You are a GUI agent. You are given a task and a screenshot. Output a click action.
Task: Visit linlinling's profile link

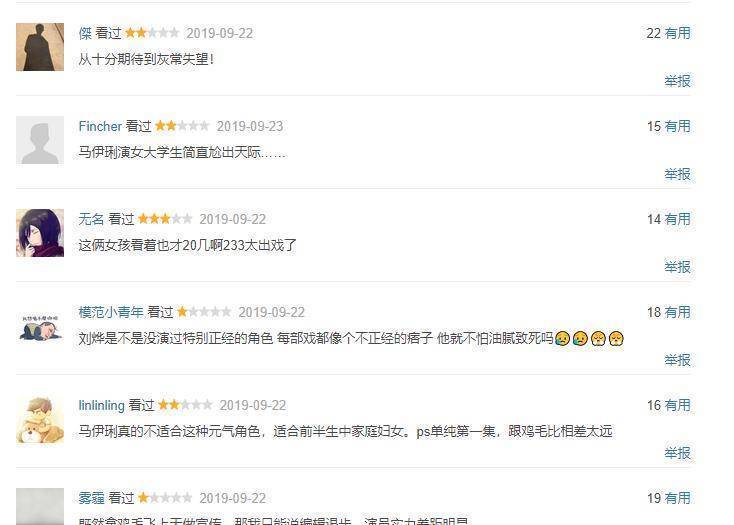pyautogui.click(x=102, y=405)
